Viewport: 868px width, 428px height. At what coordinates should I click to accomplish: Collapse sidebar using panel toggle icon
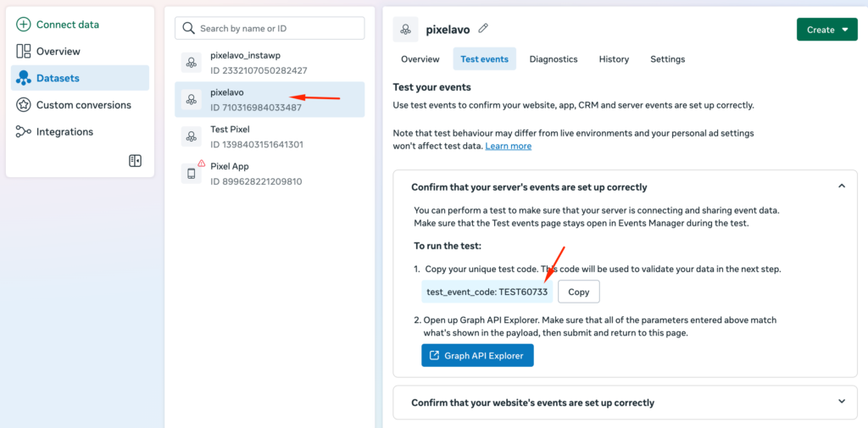[x=135, y=161]
